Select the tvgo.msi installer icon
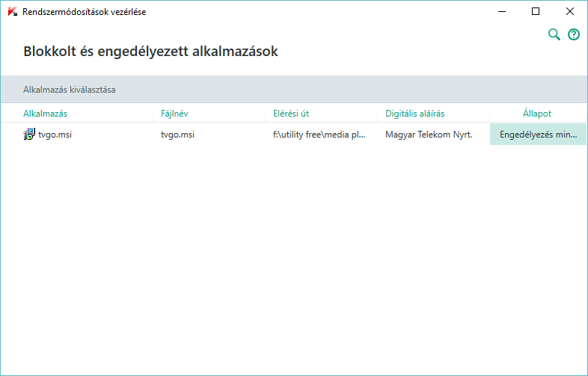This screenshot has height=376, width=588. [29, 135]
